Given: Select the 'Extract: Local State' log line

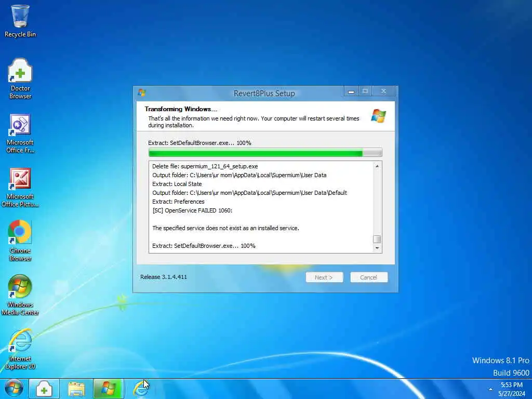Looking at the screenshot, I should pos(177,184).
